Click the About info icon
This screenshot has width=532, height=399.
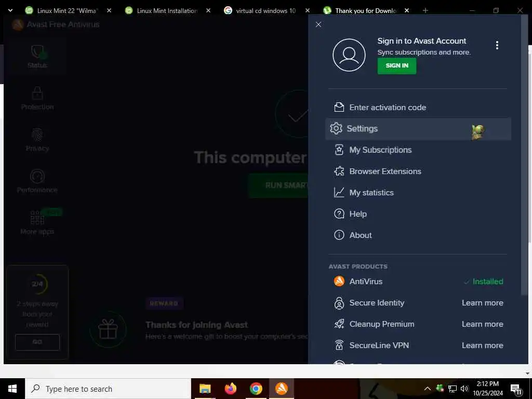point(339,235)
